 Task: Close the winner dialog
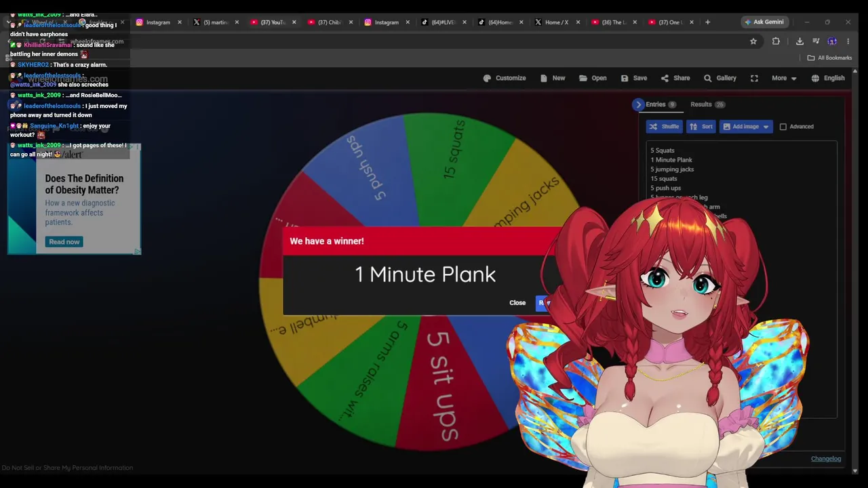pos(517,303)
